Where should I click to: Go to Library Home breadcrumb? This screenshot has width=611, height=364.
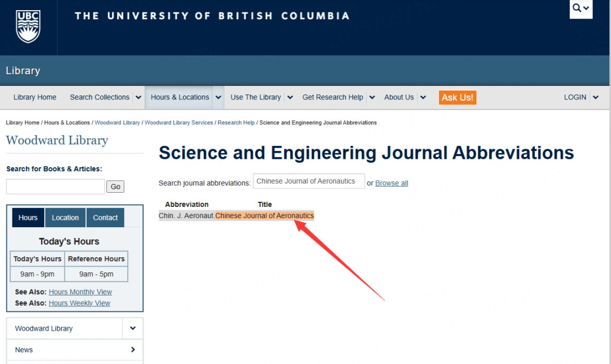[23, 123]
